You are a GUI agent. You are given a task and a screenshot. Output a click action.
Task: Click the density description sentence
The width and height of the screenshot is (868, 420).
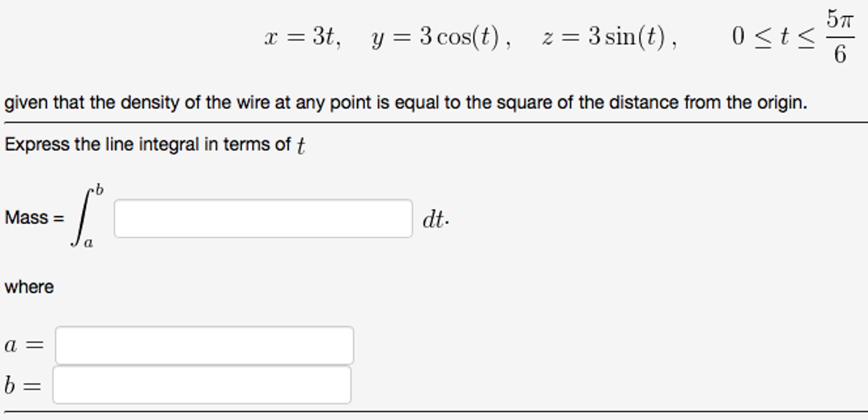[x=403, y=101]
